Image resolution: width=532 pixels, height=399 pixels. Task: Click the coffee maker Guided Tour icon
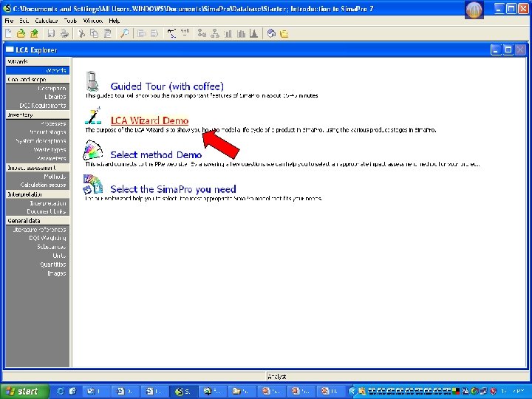click(92, 81)
